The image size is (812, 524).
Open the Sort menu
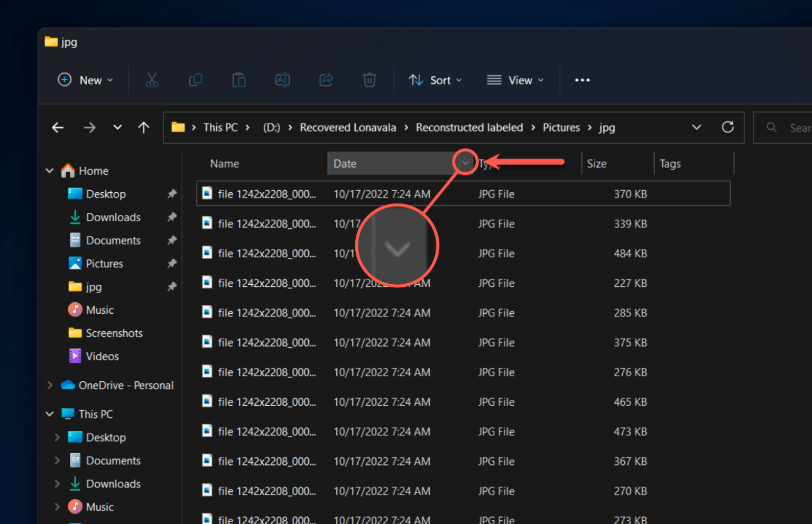[435, 80]
